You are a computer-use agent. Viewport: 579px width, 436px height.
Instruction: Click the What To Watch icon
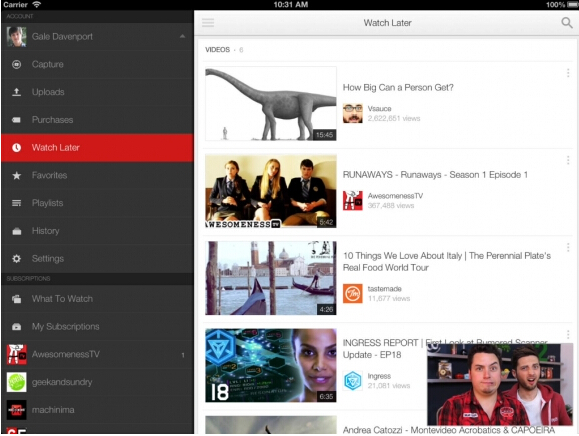[16, 299]
